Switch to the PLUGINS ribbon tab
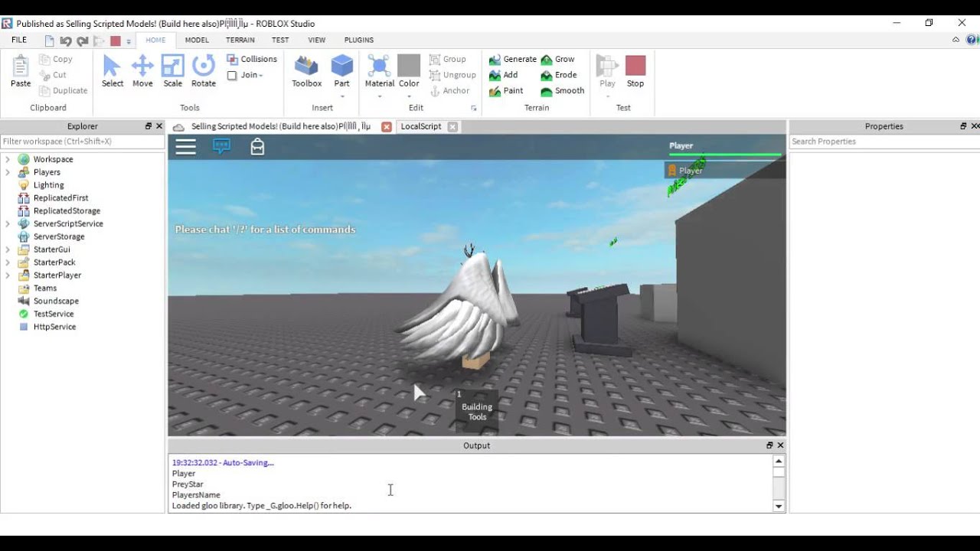 (x=359, y=40)
